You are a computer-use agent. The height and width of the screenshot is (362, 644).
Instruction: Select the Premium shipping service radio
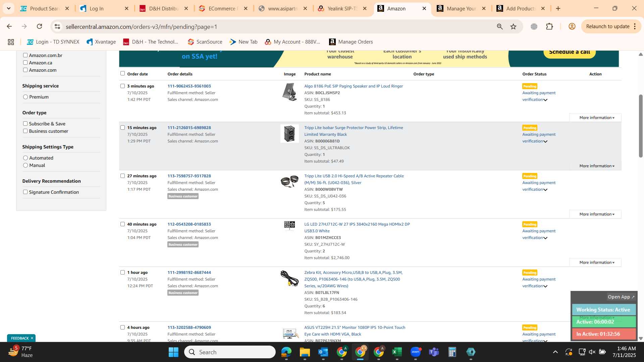(25, 97)
